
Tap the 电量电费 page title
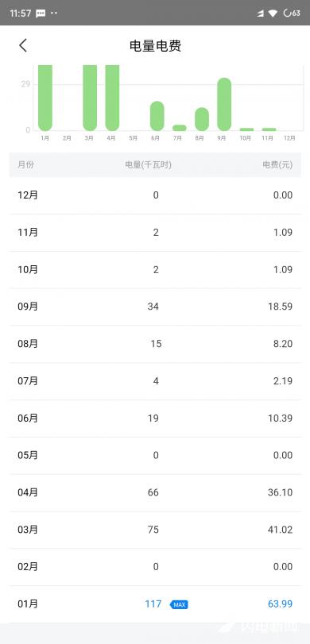tap(156, 46)
